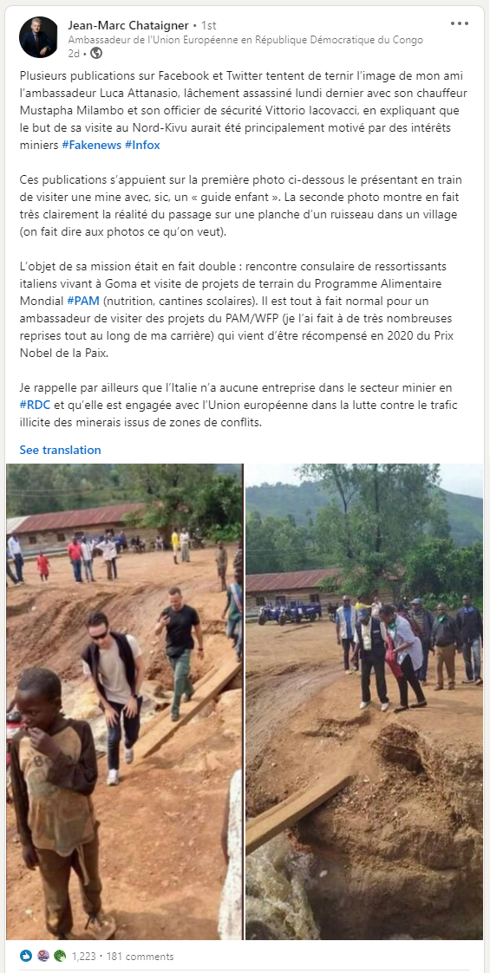Click the green support reaction icon

click(60, 956)
